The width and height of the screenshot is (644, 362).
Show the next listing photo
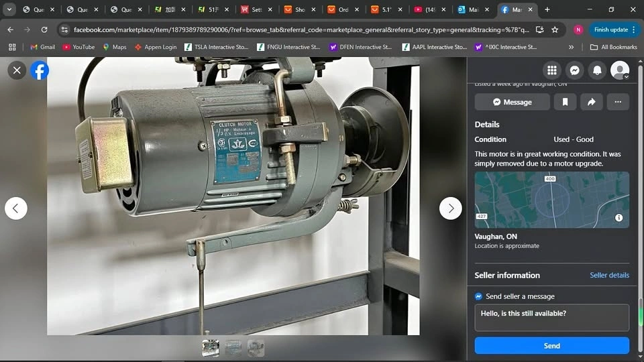click(451, 208)
